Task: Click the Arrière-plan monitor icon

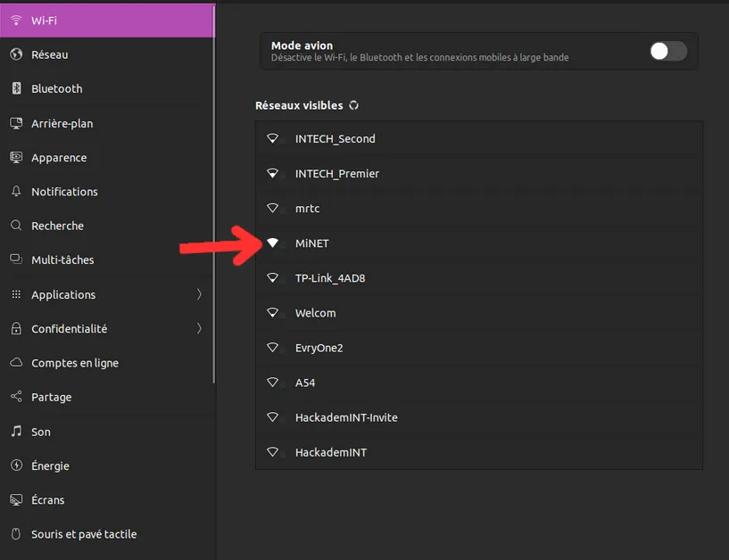Action: click(x=16, y=123)
